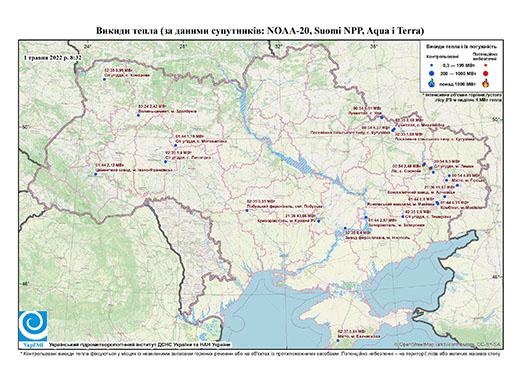Select the blue marker near Kryvyi Rih
This screenshot has width=520, height=368.
point(319,221)
